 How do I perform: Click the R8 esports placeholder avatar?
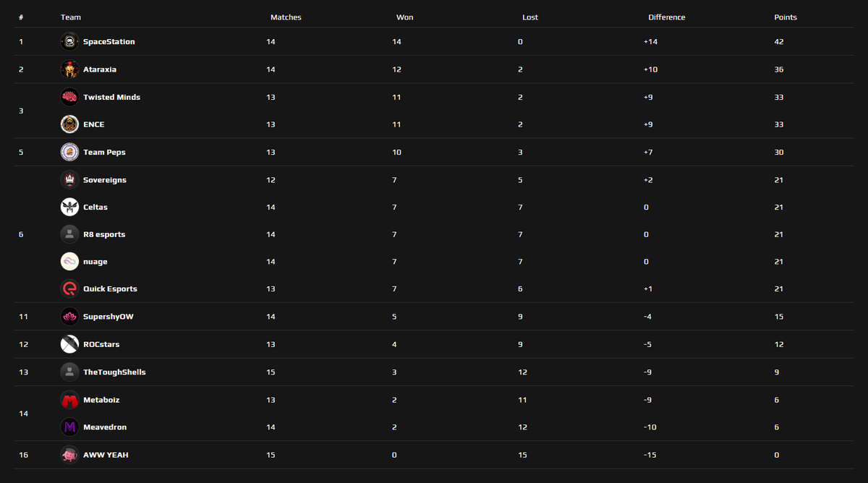point(69,234)
